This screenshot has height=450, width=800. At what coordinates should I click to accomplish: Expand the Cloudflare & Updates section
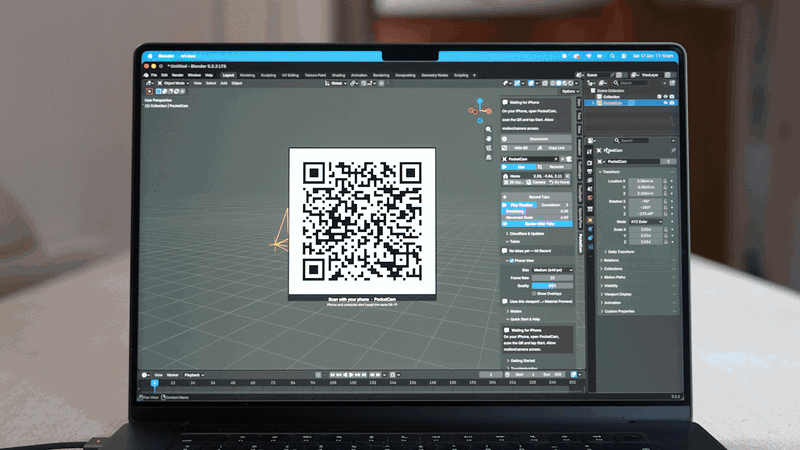click(x=524, y=234)
